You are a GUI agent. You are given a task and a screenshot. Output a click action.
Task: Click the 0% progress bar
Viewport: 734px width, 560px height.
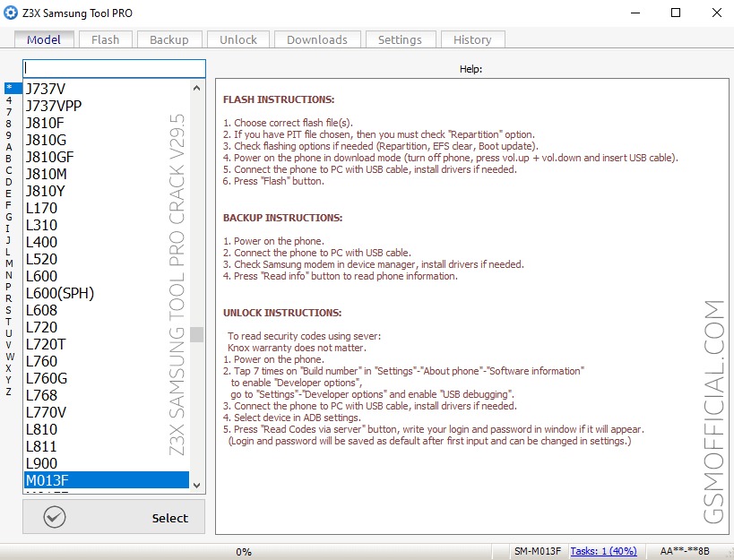[x=244, y=552]
